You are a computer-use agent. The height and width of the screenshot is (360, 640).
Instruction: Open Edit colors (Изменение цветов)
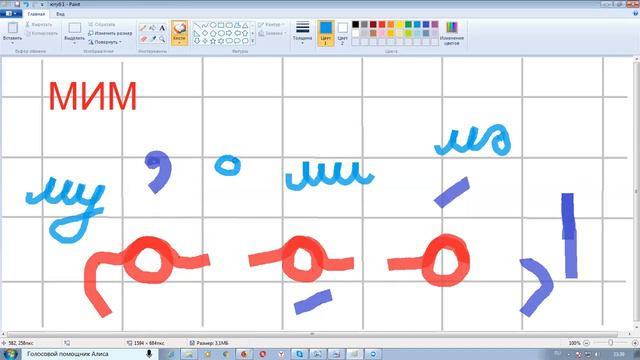pyautogui.click(x=451, y=33)
